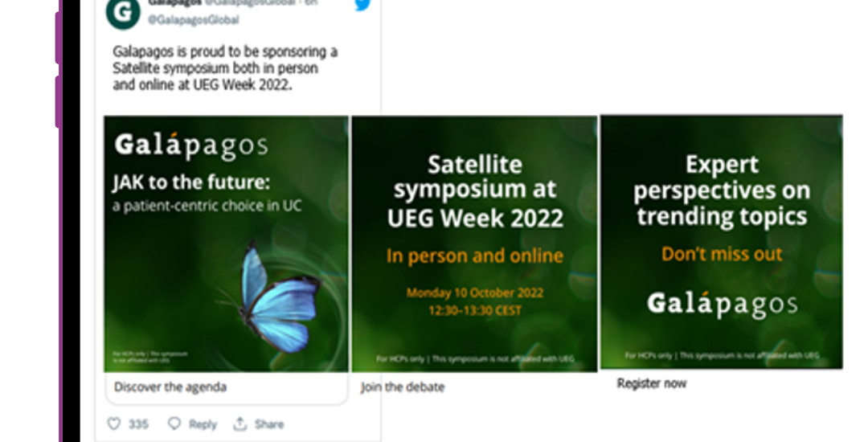868x442 pixels.
Task: Click the Share button text
Action: (x=269, y=424)
